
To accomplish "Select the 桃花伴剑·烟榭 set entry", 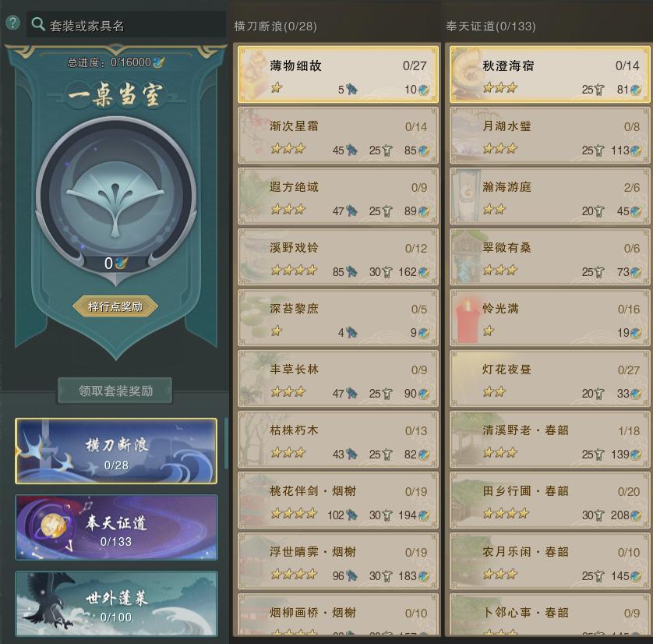I will click(x=338, y=501).
